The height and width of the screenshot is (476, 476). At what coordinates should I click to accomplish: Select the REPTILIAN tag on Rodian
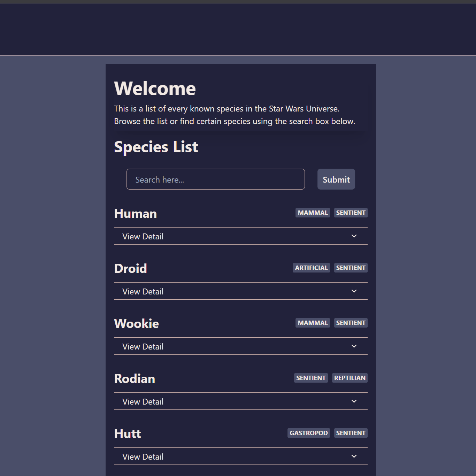(x=350, y=378)
